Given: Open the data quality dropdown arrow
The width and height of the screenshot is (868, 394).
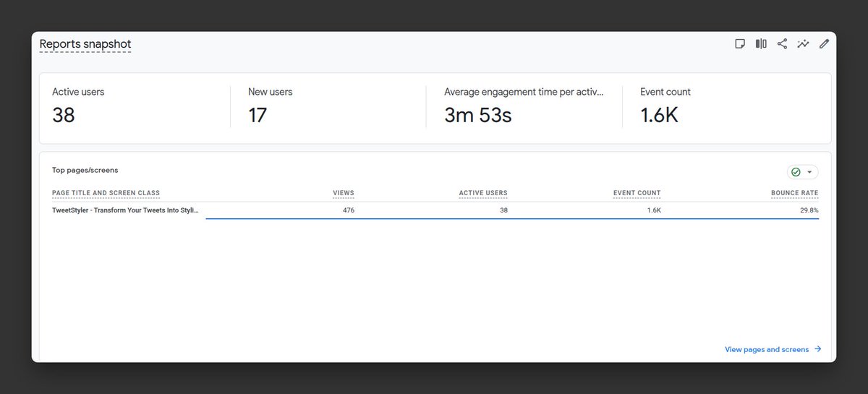Looking at the screenshot, I should pyautogui.click(x=809, y=172).
